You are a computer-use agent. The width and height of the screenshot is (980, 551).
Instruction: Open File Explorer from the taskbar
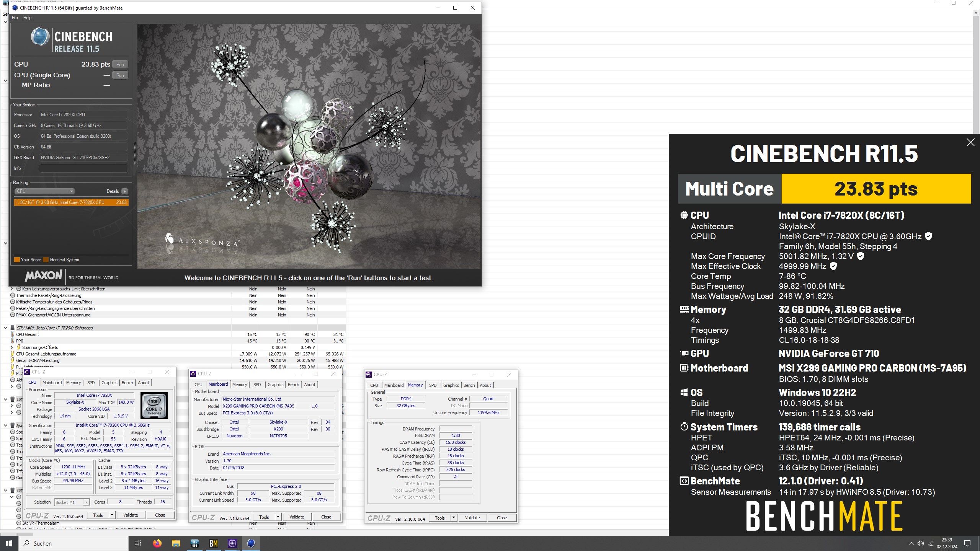coord(176,543)
